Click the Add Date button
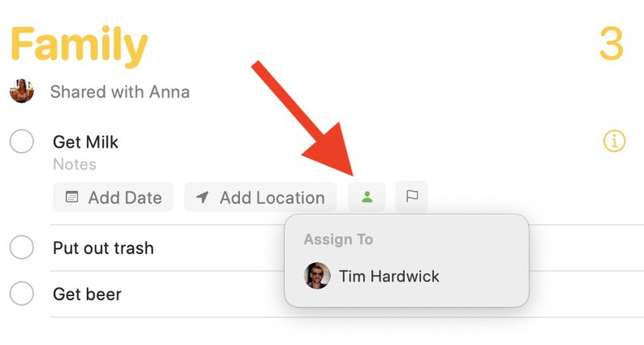 tap(114, 197)
